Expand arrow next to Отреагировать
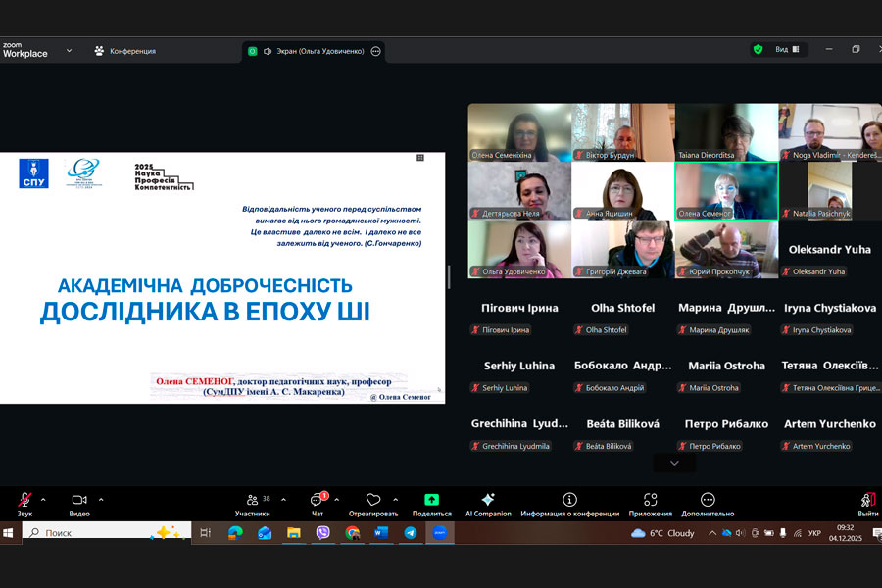The image size is (882, 588). click(x=396, y=500)
